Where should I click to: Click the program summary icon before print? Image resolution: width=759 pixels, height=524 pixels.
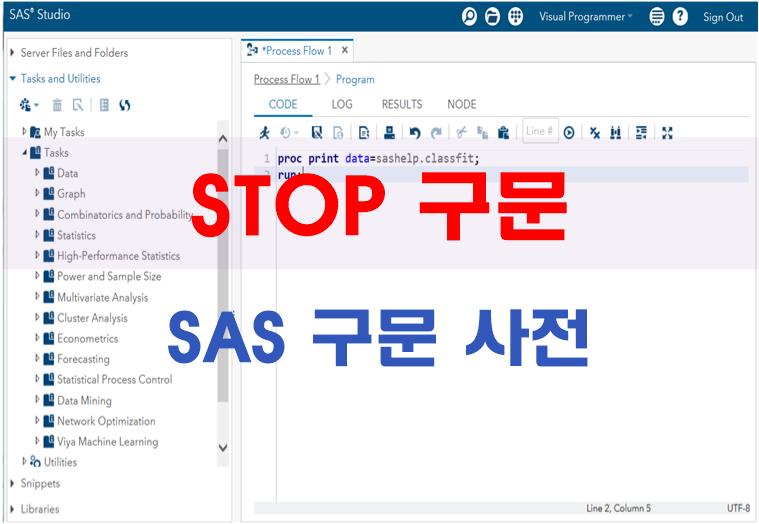[x=364, y=132]
